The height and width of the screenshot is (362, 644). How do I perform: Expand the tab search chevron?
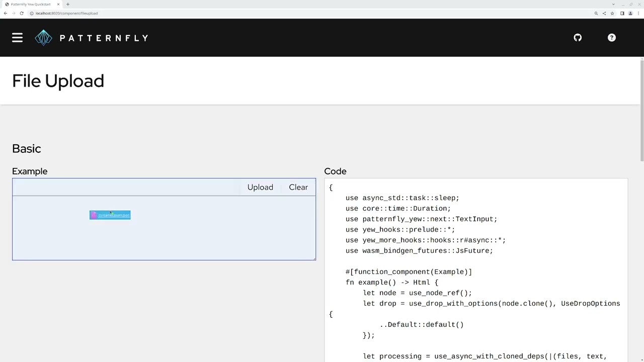click(x=613, y=4)
